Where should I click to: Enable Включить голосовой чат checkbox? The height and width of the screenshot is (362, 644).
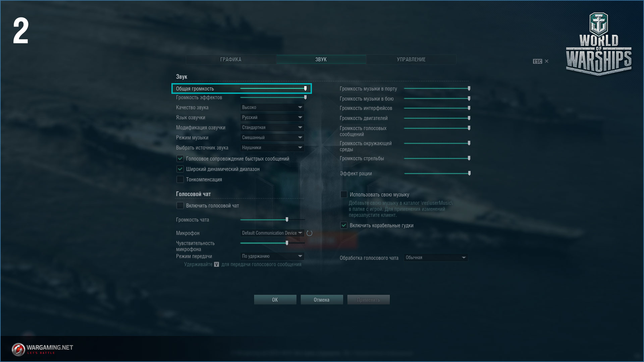180,206
